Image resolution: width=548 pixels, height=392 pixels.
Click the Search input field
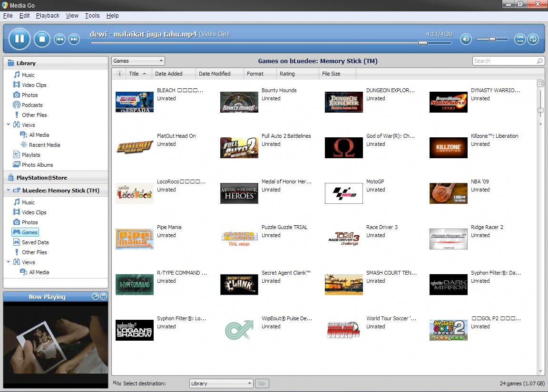508,61
